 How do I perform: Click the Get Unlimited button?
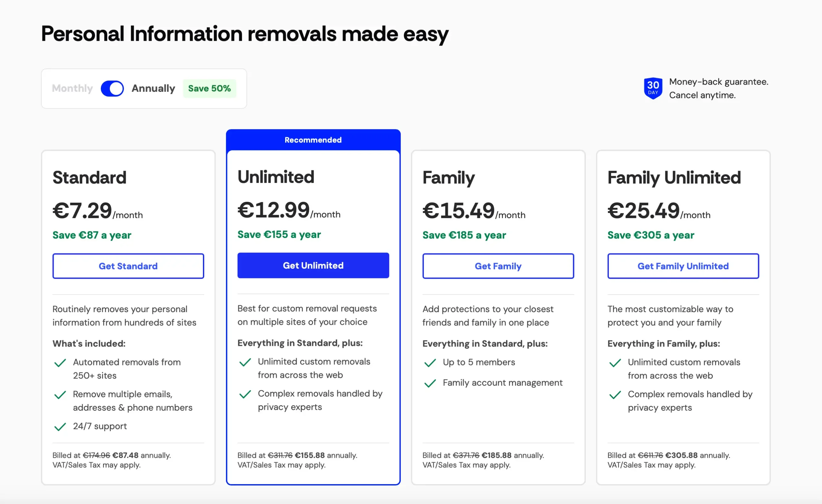click(313, 265)
